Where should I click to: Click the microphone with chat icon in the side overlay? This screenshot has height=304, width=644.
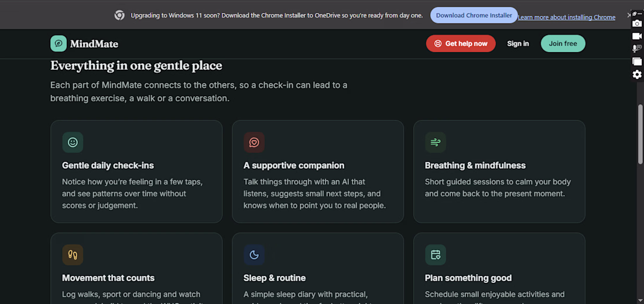[636, 49]
